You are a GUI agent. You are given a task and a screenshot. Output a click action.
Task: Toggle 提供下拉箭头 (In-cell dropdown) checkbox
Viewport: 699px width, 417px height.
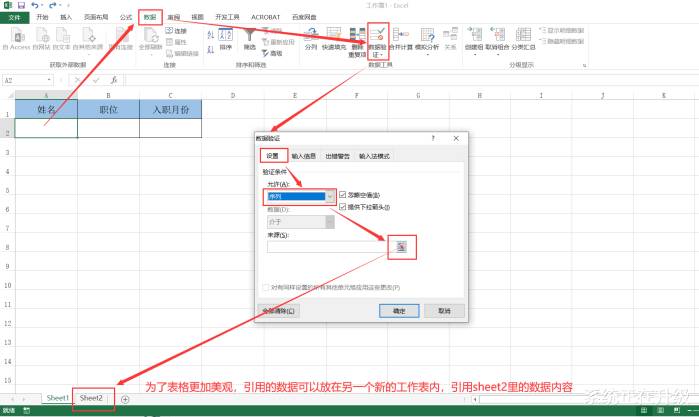pyautogui.click(x=342, y=207)
